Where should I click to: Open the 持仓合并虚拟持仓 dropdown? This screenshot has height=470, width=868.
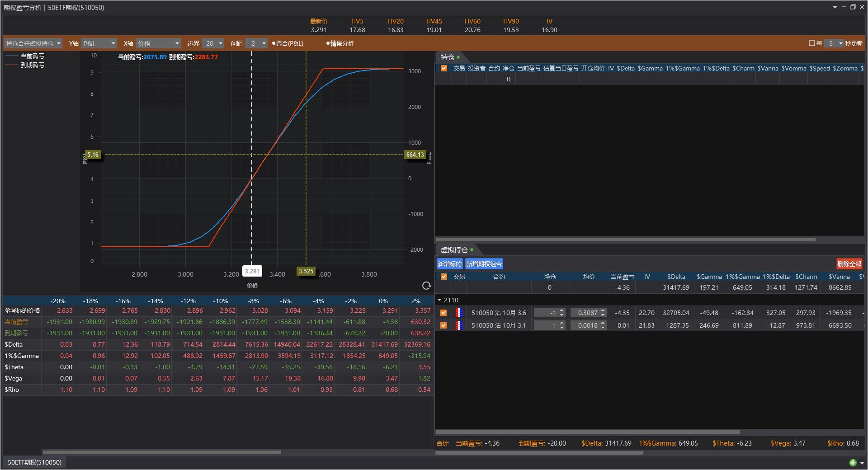33,43
